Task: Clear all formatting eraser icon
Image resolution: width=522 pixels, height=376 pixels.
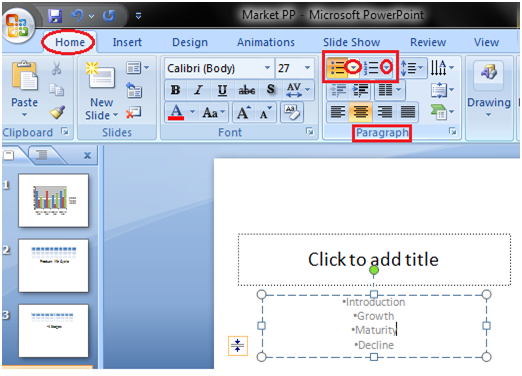Action: pyautogui.click(x=292, y=113)
